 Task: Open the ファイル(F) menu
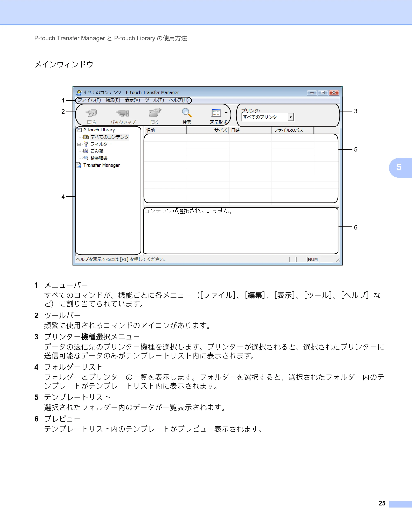click(89, 100)
